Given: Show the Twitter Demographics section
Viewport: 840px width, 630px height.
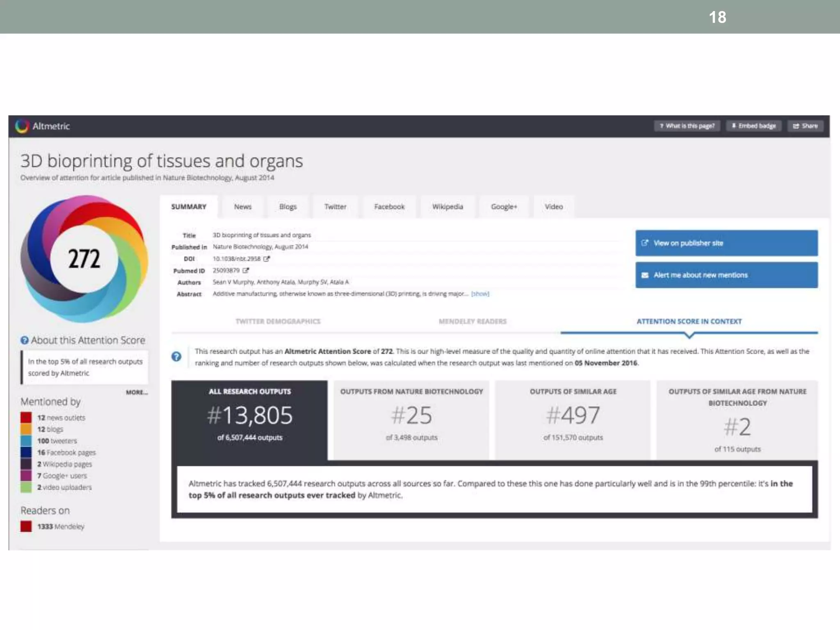Looking at the screenshot, I should pos(278,321).
